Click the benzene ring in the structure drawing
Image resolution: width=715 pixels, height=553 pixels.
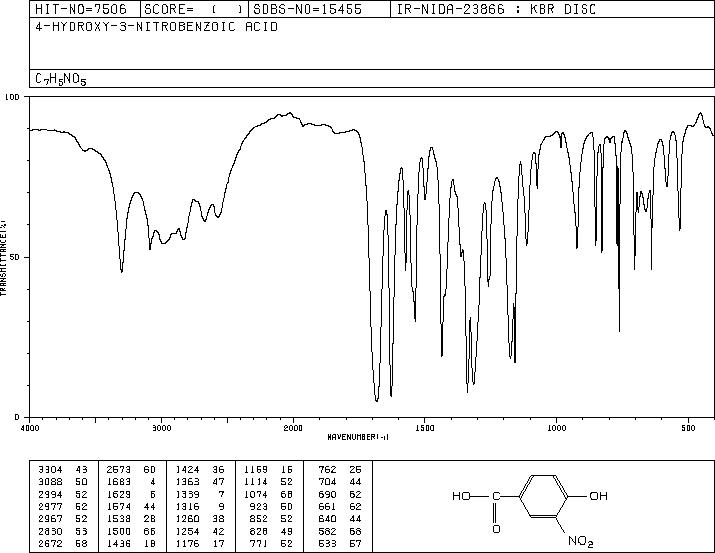(x=544, y=496)
